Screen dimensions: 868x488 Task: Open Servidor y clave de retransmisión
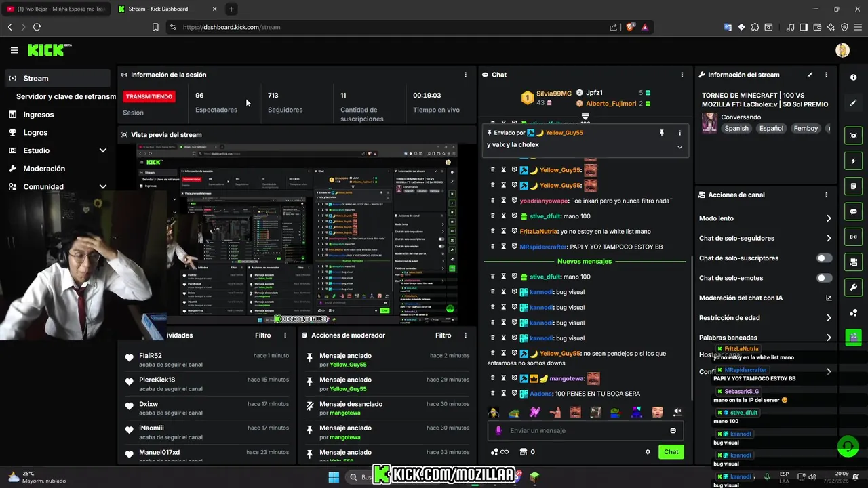(x=66, y=96)
